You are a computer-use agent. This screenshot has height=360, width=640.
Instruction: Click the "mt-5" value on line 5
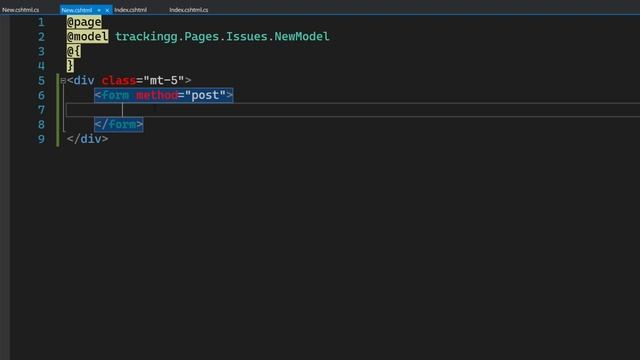(x=164, y=80)
